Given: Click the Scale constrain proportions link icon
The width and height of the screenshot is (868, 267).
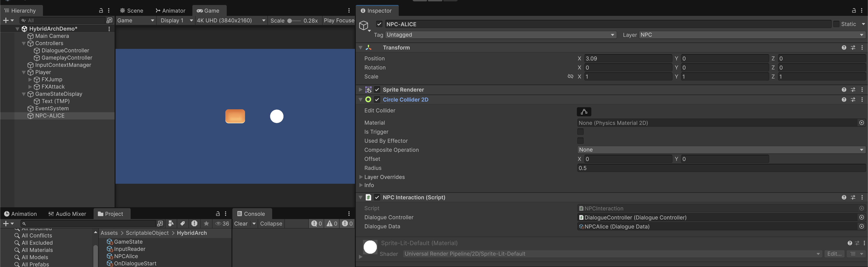Looking at the screenshot, I should click(x=570, y=76).
